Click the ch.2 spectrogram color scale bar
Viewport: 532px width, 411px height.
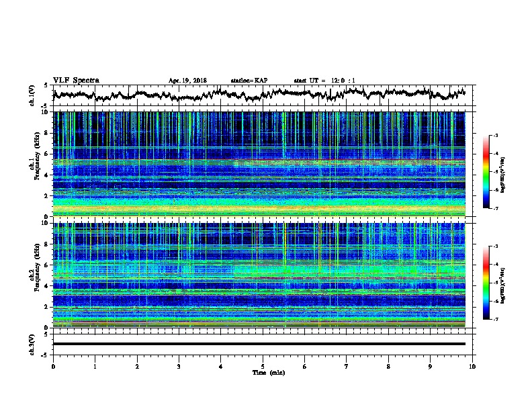coord(486,283)
